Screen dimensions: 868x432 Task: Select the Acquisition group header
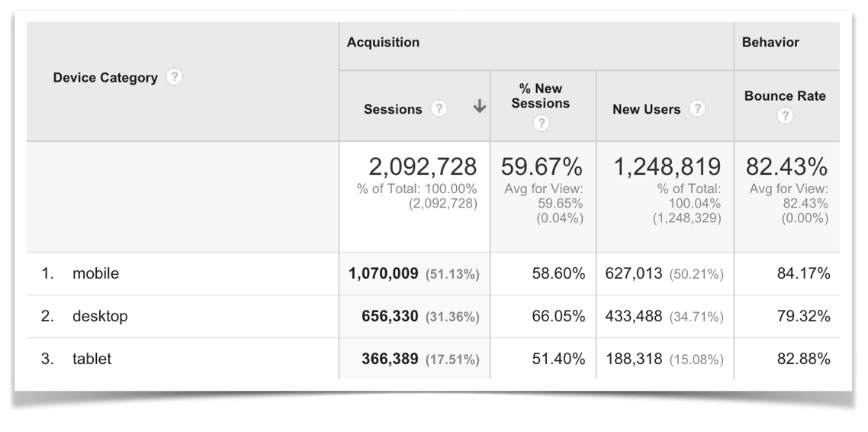(x=383, y=43)
